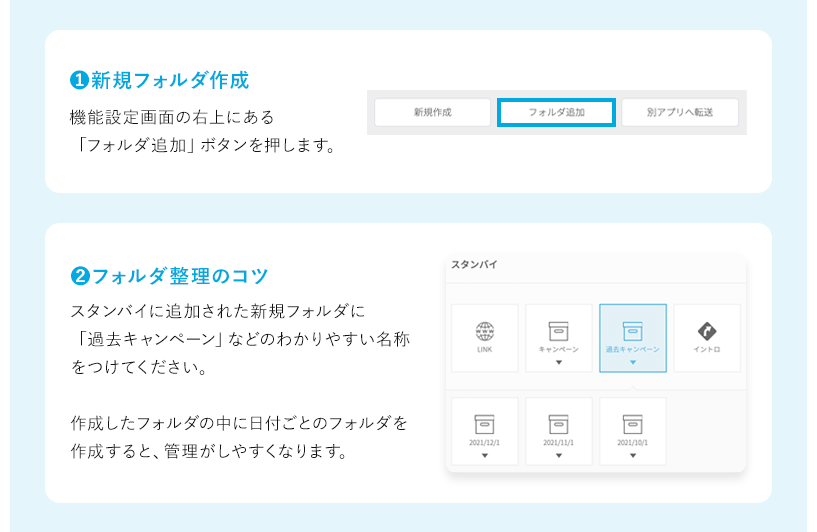The width and height of the screenshot is (817, 532).
Task: Open the 2021/10/1 folder icon
Action: (633, 424)
